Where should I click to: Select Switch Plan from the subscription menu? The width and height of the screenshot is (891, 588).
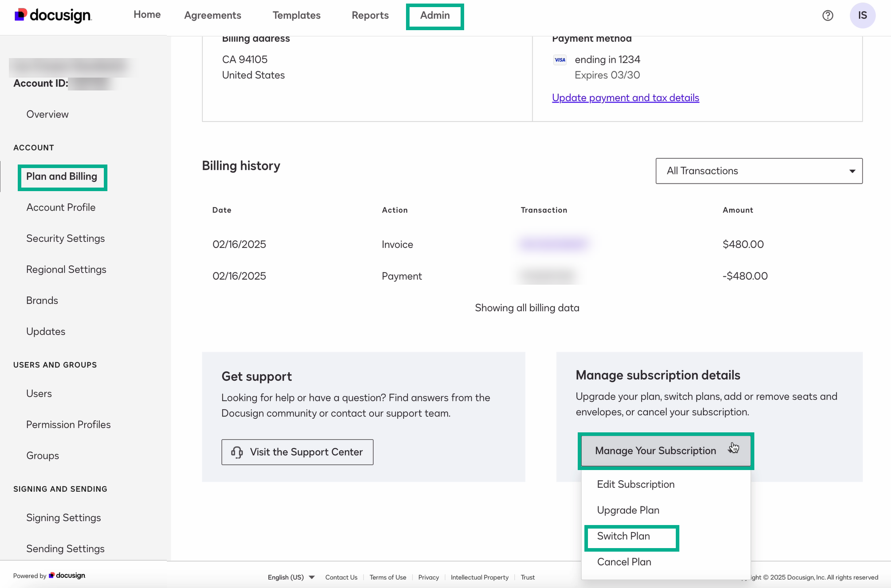pyautogui.click(x=623, y=536)
